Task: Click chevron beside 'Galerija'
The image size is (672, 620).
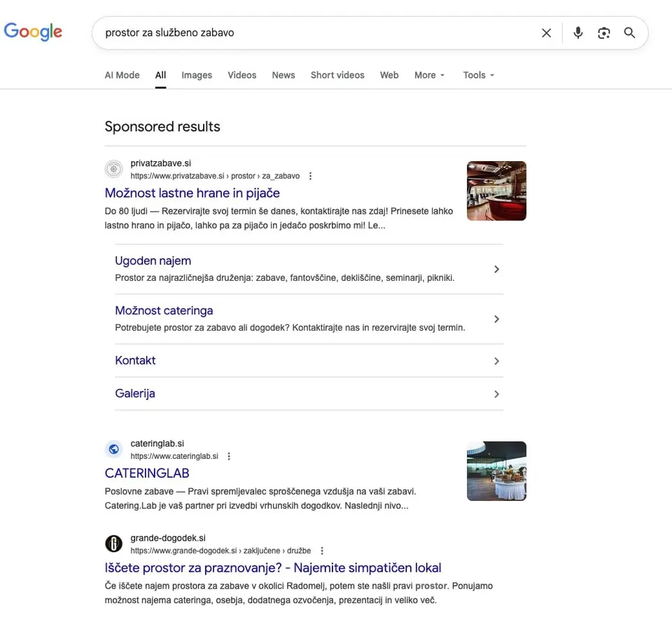Action: (x=496, y=394)
